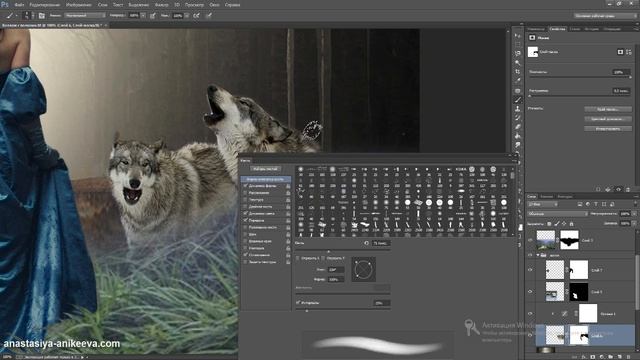
Task: Select the Lasso tool
Action: pos(518,53)
